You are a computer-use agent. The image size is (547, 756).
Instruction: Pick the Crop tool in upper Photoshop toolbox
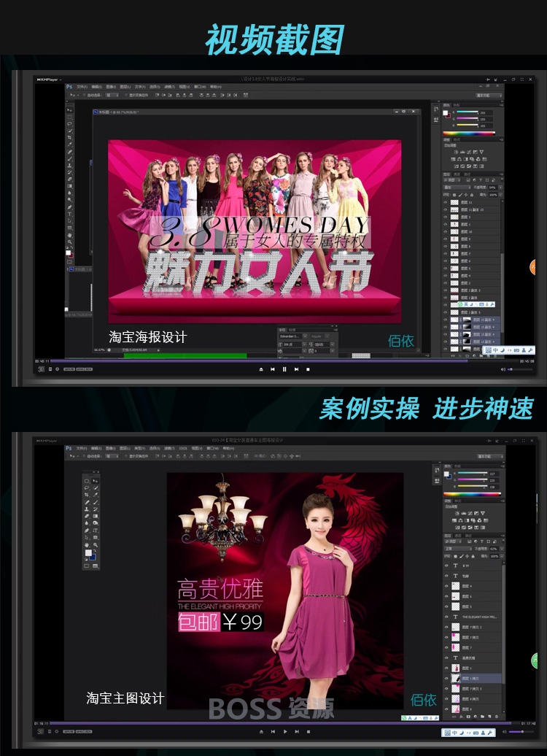[x=70, y=137]
